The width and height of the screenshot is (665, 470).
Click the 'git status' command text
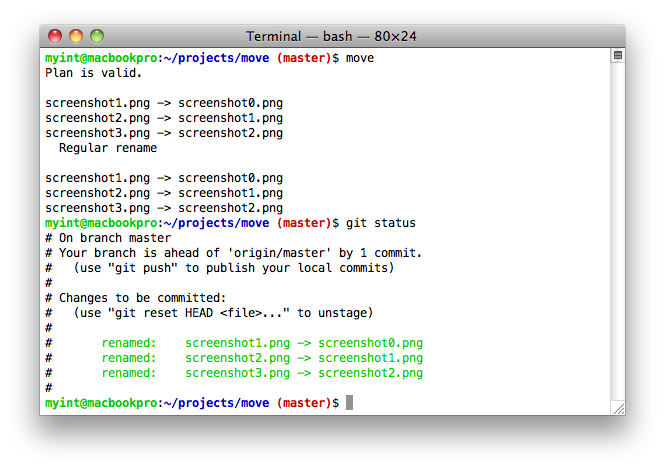coord(380,223)
